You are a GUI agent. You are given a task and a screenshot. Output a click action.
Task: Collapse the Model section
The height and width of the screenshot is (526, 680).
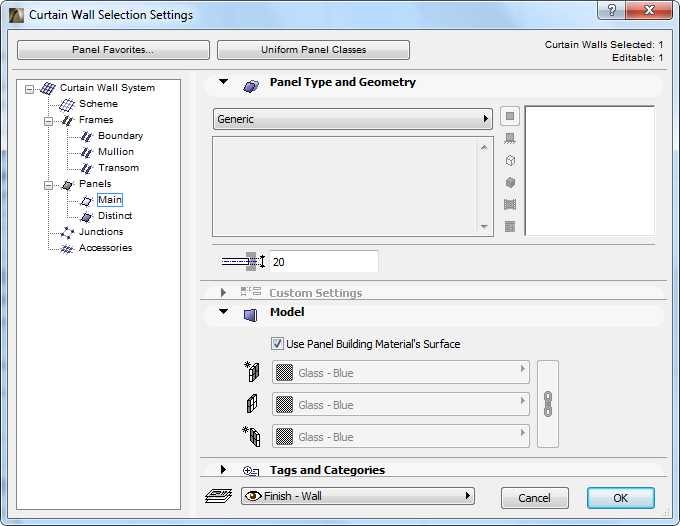tap(223, 311)
